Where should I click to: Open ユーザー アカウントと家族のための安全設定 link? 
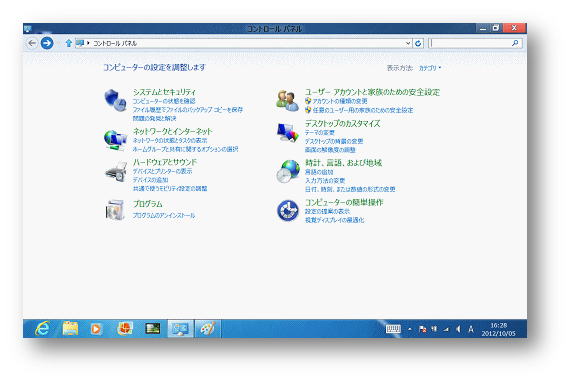(x=372, y=92)
